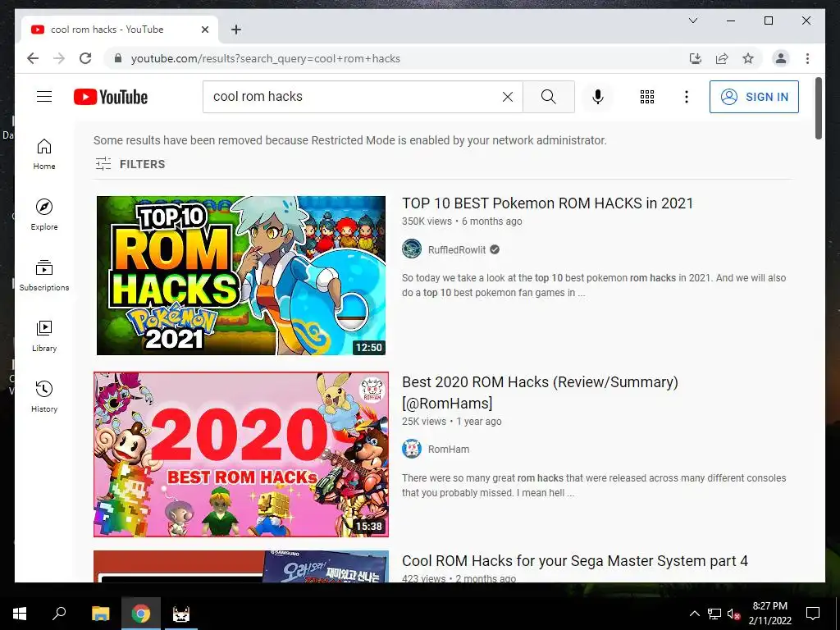The image size is (840, 630).
Task: Clear the search box with the X
Action: (x=507, y=97)
